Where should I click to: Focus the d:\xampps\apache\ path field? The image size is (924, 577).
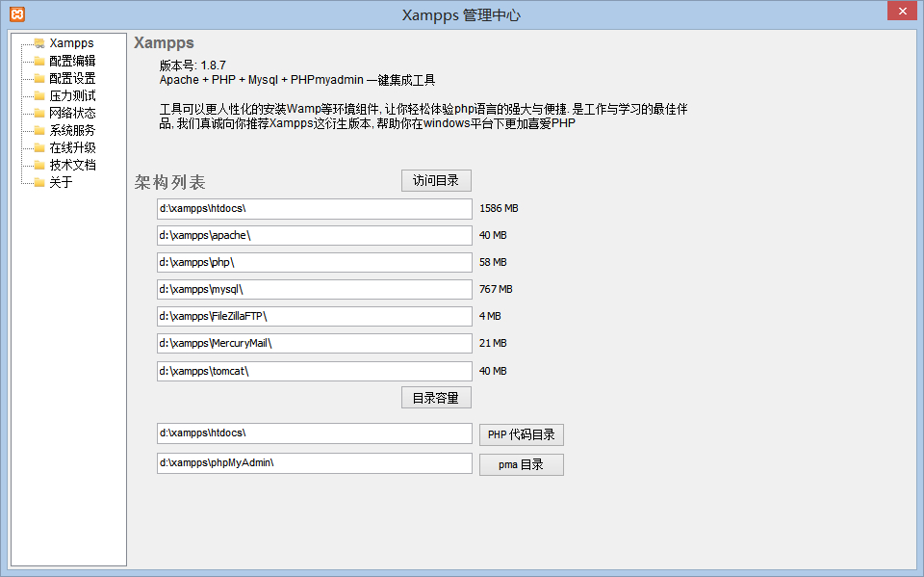[315, 235]
